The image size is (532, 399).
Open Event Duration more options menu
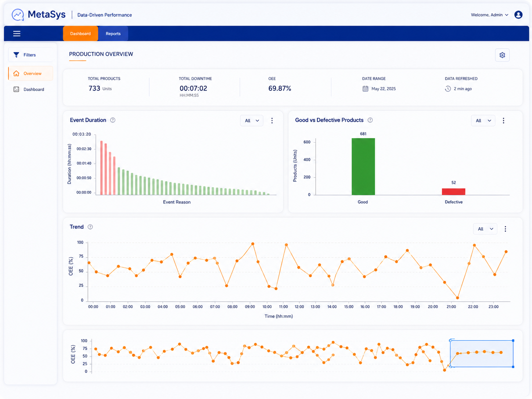(272, 121)
